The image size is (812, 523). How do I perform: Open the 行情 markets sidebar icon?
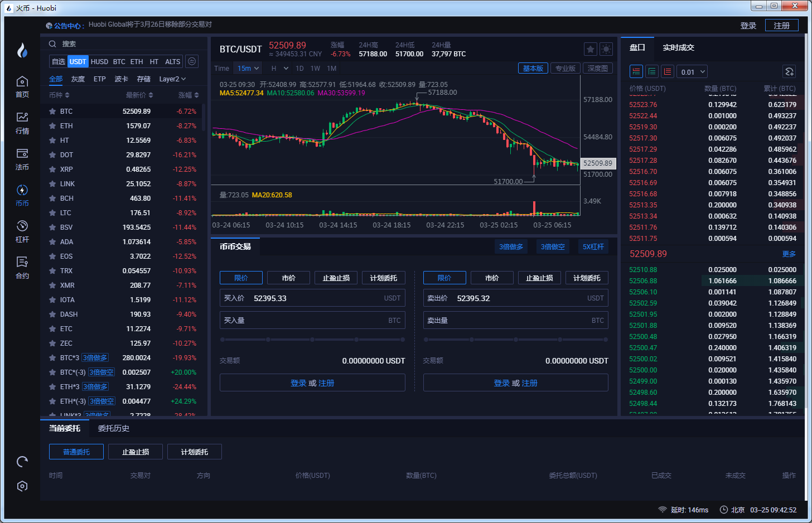pyautogui.click(x=22, y=123)
